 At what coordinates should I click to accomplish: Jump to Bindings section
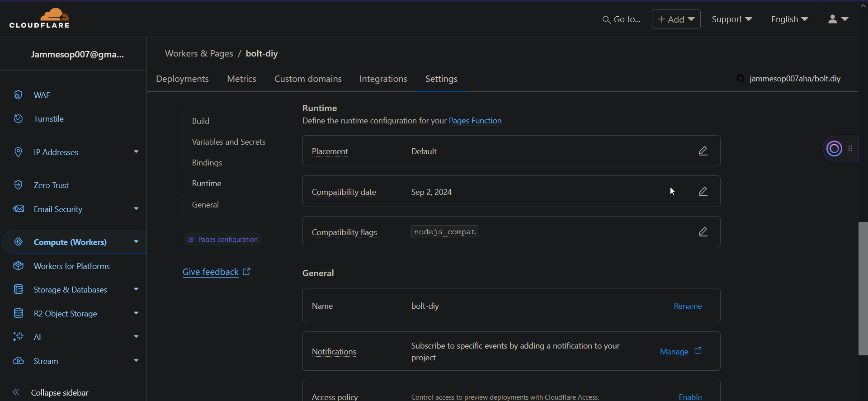click(207, 162)
